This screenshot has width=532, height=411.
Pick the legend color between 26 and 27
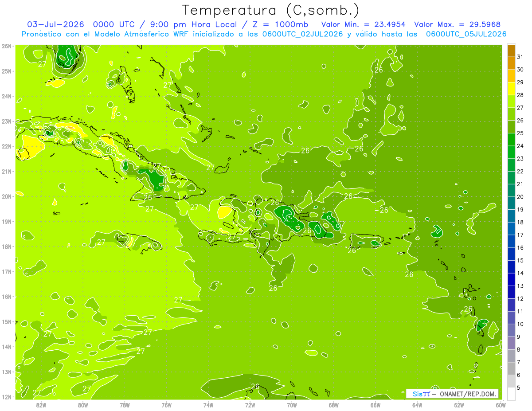(x=511, y=114)
